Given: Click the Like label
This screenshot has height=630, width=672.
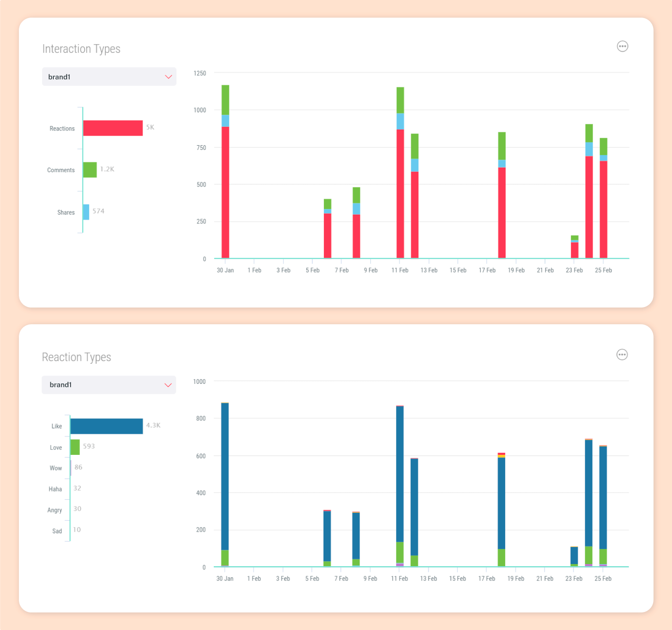Looking at the screenshot, I should coord(57,426).
